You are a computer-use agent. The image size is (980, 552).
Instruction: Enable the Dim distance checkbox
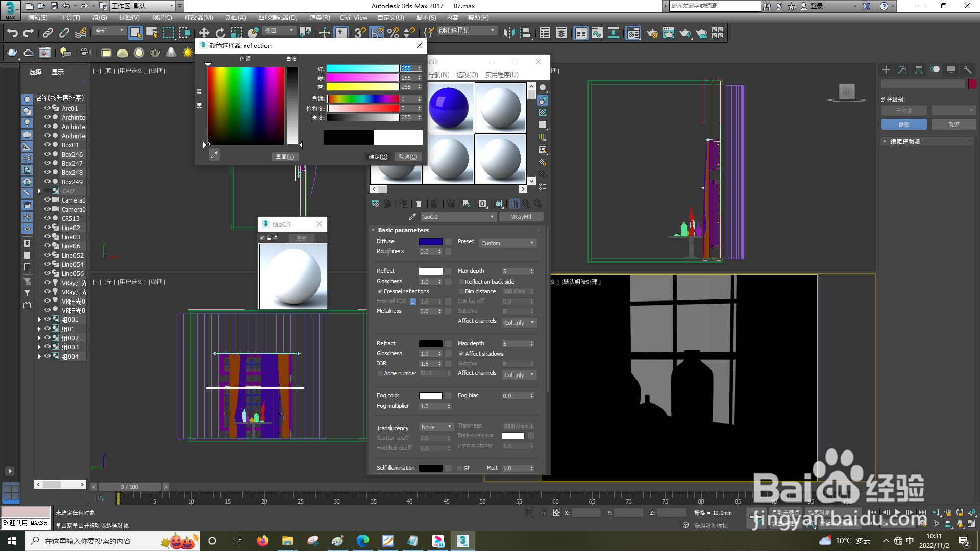point(461,292)
